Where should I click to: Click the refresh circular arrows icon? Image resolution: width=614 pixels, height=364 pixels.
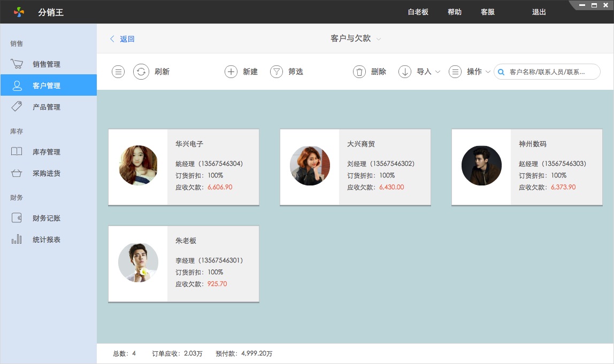141,72
